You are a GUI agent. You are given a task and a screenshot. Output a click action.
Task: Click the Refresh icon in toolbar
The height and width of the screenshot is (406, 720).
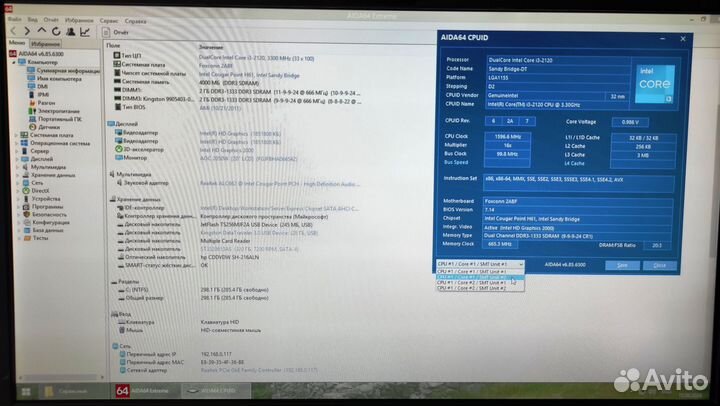(56, 31)
